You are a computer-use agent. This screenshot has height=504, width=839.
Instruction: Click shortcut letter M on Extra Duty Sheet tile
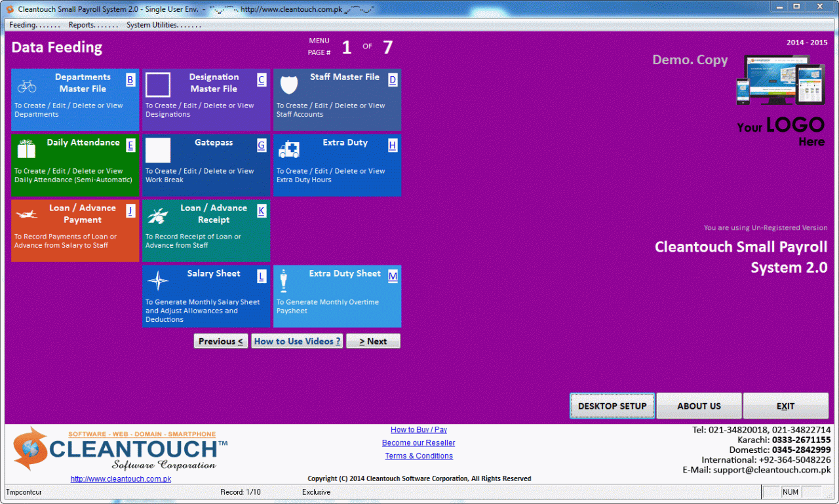393,277
